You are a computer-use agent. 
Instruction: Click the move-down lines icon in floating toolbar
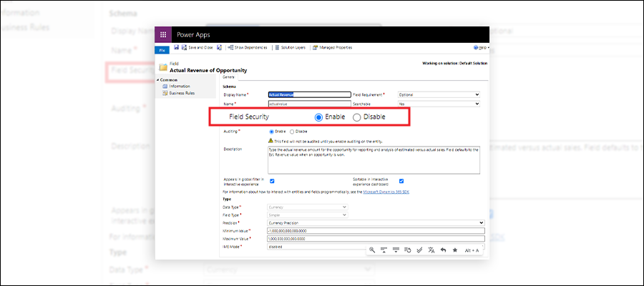tap(396, 250)
